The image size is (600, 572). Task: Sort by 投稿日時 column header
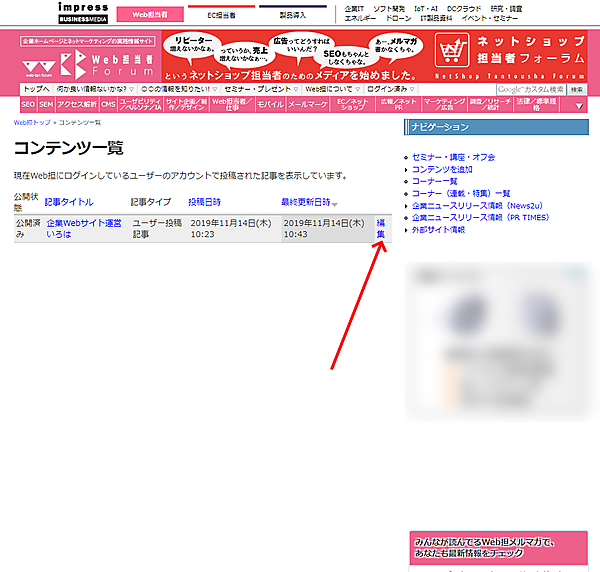(x=204, y=202)
